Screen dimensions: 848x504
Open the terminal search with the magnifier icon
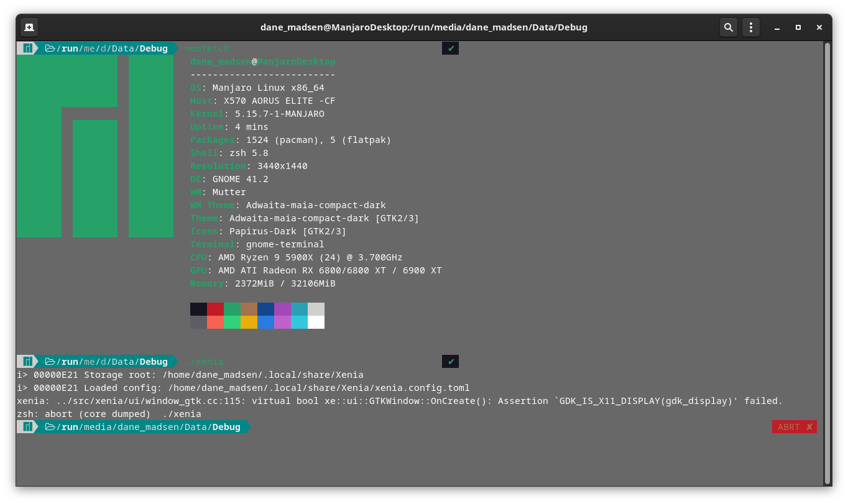pos(728,27)
